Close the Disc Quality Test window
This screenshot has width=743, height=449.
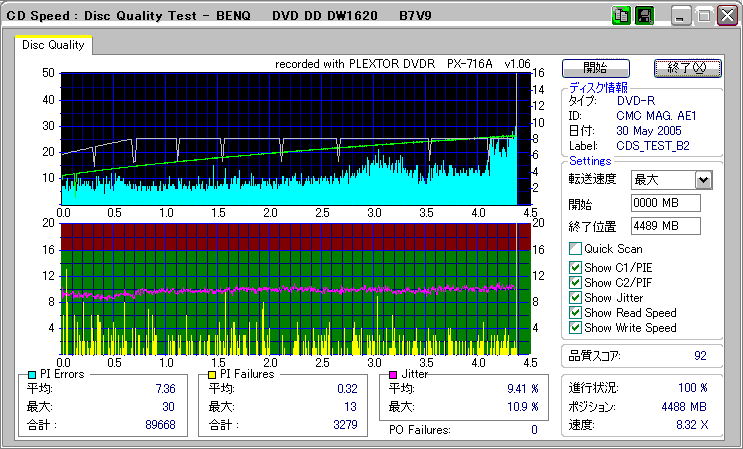tap(727, 17)
